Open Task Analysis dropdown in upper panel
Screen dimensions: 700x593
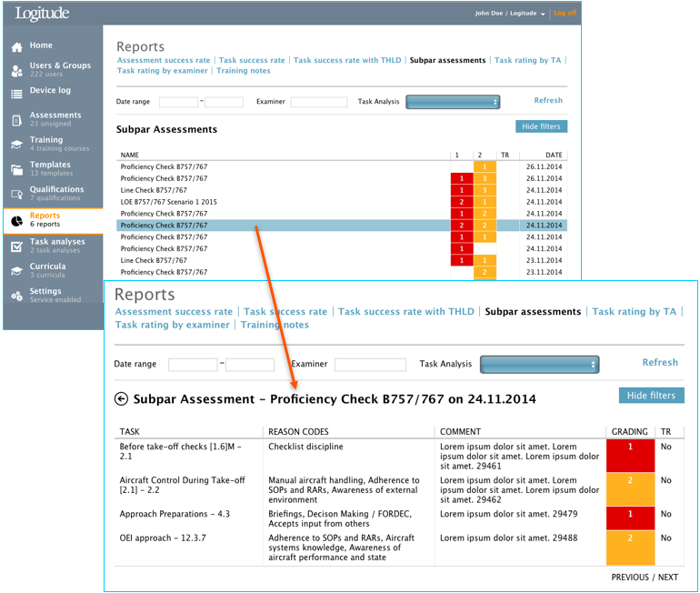tap(453, 102)
